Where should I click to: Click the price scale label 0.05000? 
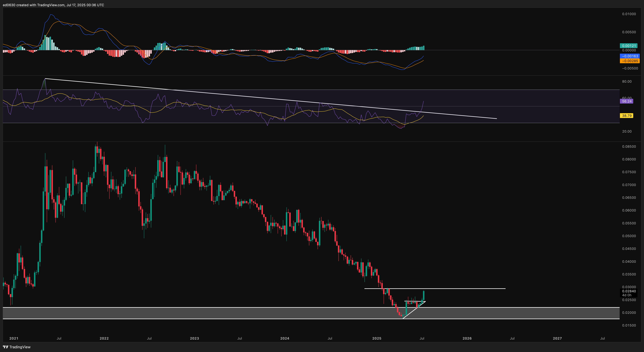629,236
